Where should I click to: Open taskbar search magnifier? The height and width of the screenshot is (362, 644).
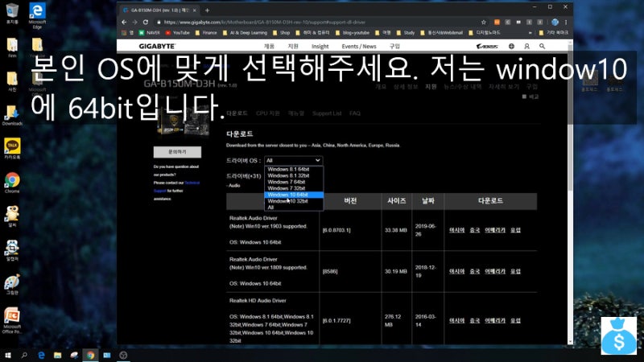tap(24, 356)
